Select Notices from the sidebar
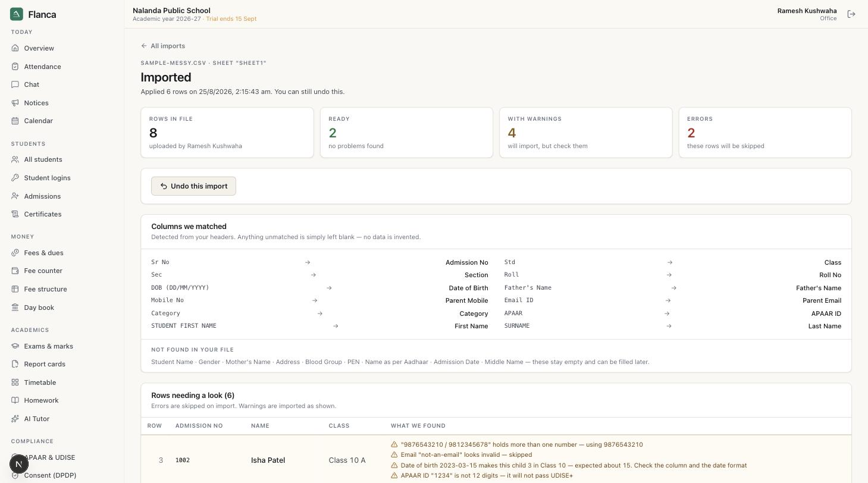Image resolution: width=868 pixels, height=483 pixels. (36, 103)
